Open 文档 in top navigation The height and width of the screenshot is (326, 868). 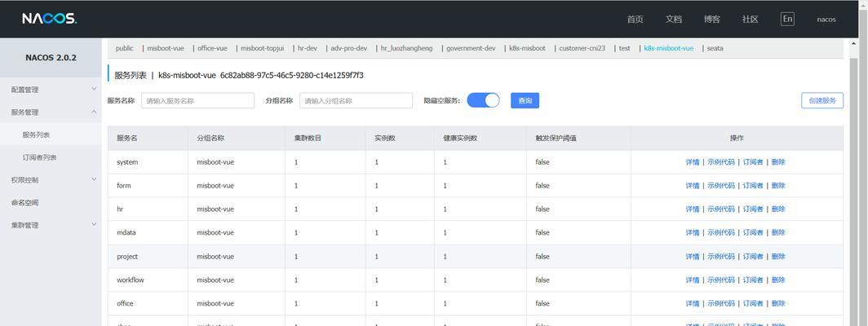click(x=674, y=20)
